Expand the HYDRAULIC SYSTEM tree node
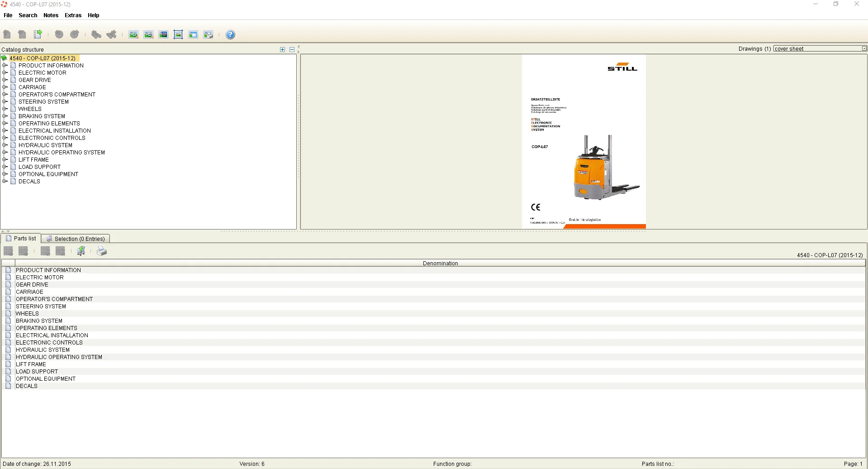 (x=5, y=145)
